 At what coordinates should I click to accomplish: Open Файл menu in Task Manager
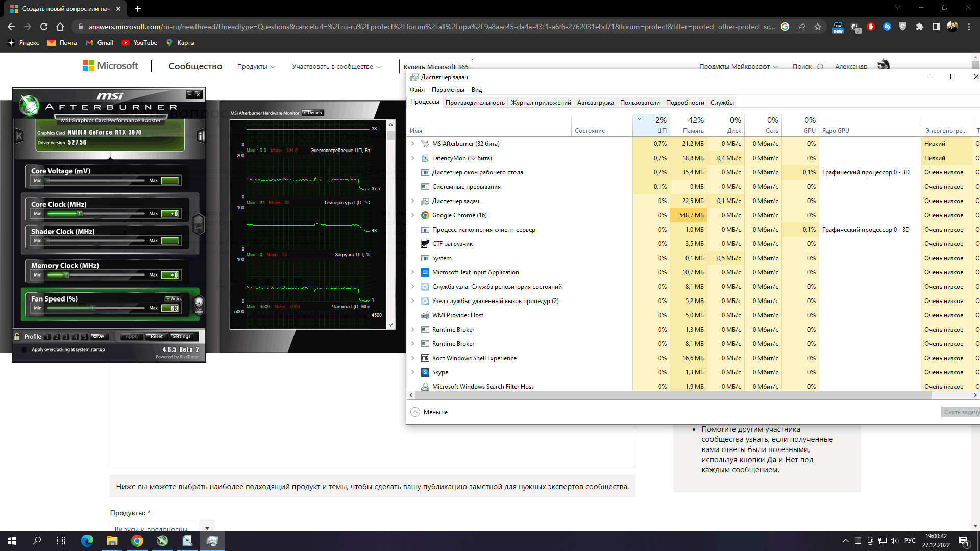point(417,90)
